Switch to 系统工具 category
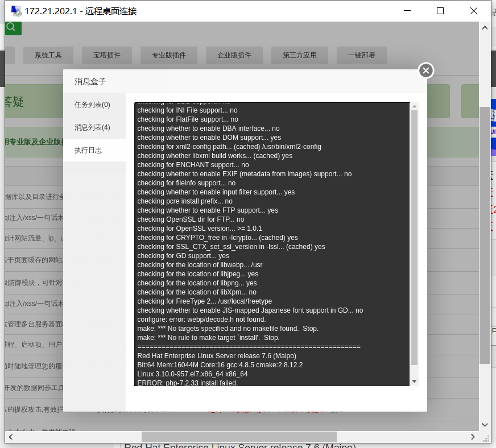This screenshot has height=448, width=496. click(48, 55)
